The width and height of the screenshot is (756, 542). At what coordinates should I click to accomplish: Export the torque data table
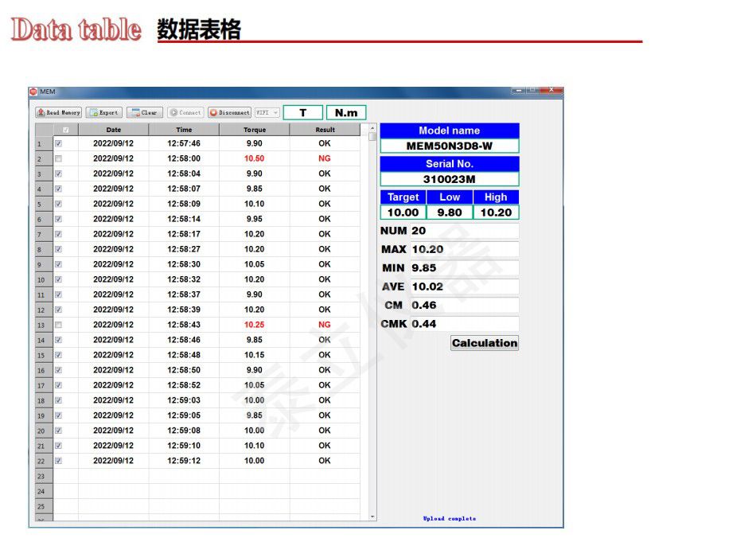tap(104, 113)
